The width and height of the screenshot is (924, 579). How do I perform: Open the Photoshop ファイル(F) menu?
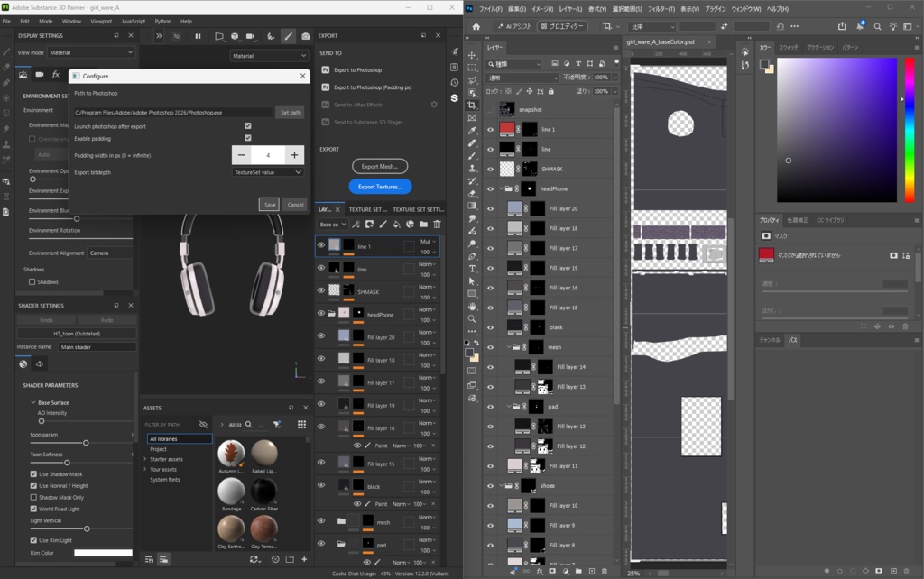490,9
